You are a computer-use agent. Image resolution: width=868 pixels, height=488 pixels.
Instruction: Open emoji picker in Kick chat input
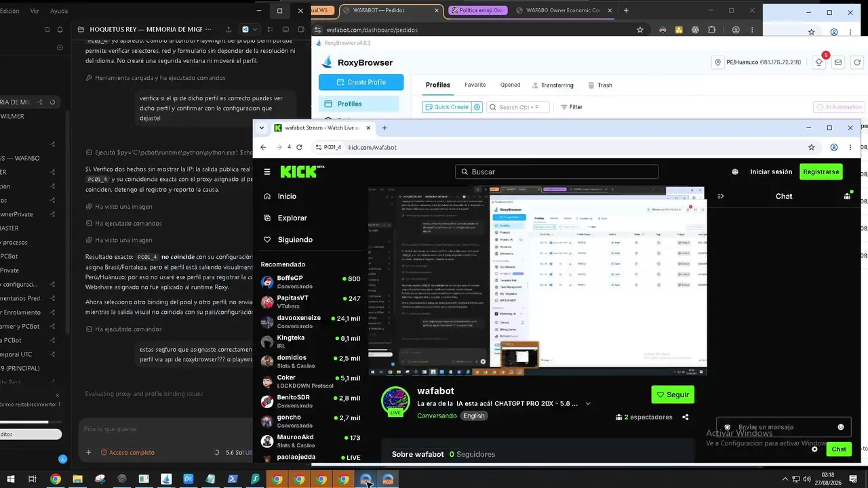click(841, 427)
